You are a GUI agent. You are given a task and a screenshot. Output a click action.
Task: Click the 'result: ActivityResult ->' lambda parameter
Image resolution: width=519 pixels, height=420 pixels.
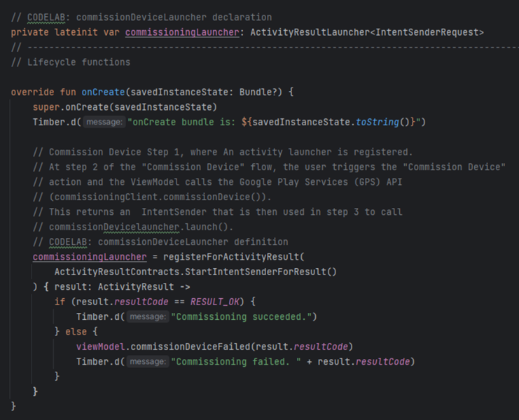[122, 287]
